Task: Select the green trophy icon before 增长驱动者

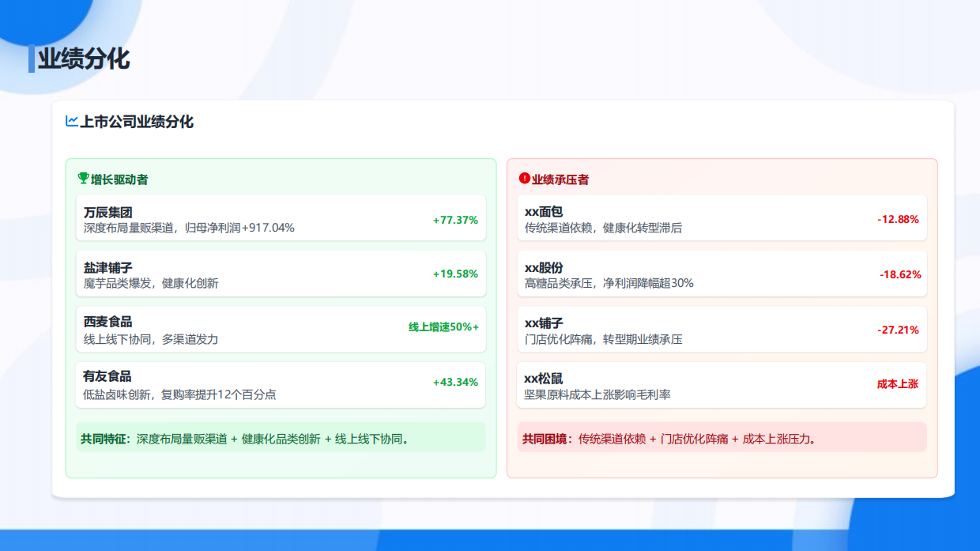Action: 81,179
